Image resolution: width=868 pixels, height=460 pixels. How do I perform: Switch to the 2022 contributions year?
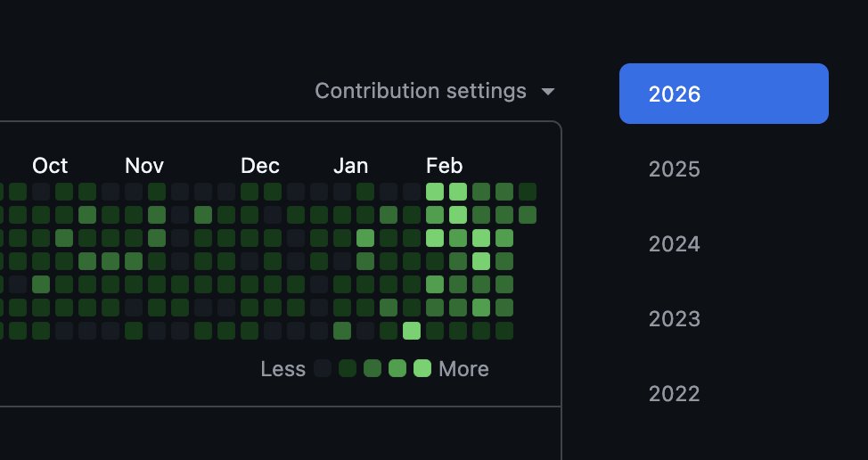pyautogui.click(x=675, y=393)
